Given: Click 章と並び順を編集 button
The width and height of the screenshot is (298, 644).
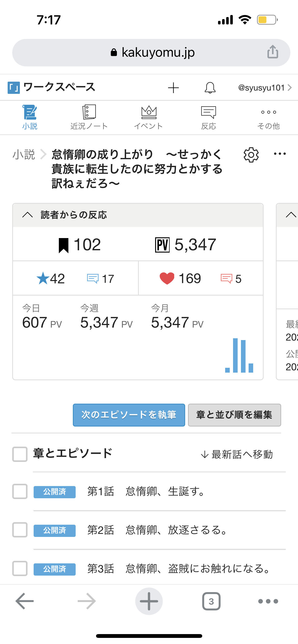Looking at the screenshot, I should click(x=234, y=415).
